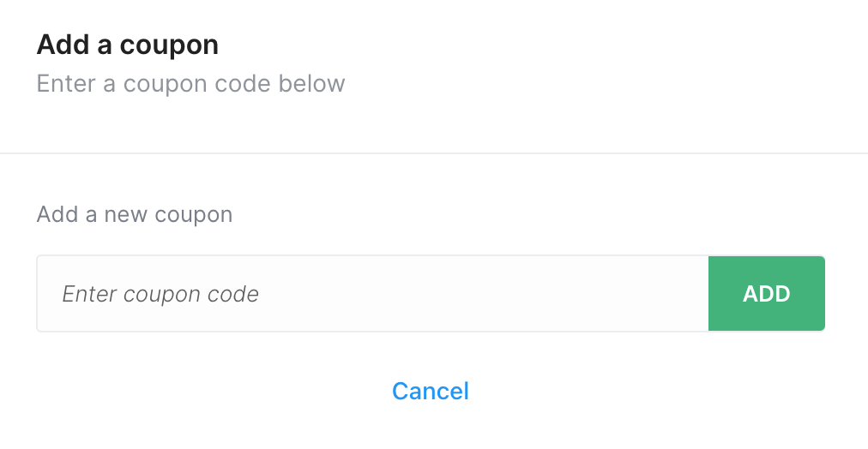Select the gray 'Add a new coupon' text
Image resolution: width=868 pixels, height=449 pixels.
(x=135, y=214)
